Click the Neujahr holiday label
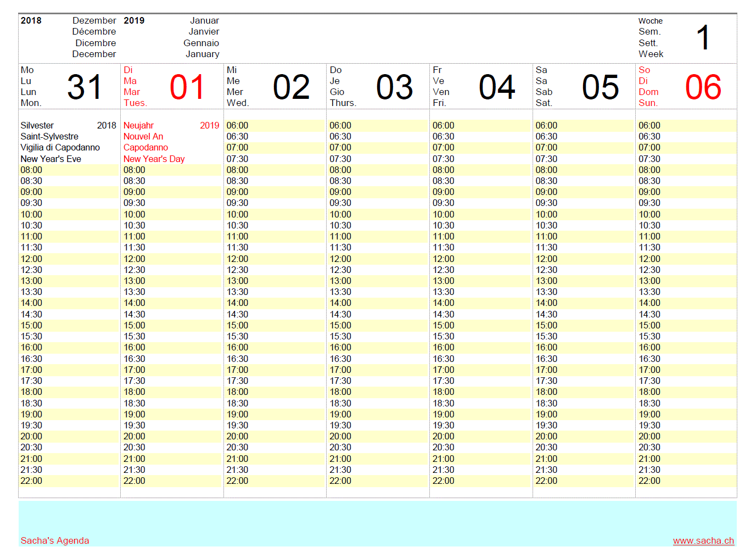Image resolution: width=756 pixels, height=558 pixels. coord(138,125)
